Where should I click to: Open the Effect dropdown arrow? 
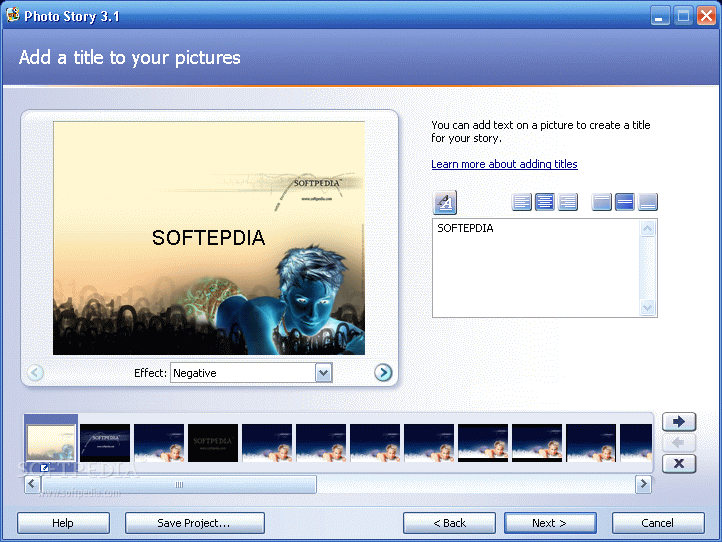(x=324, y=373)
